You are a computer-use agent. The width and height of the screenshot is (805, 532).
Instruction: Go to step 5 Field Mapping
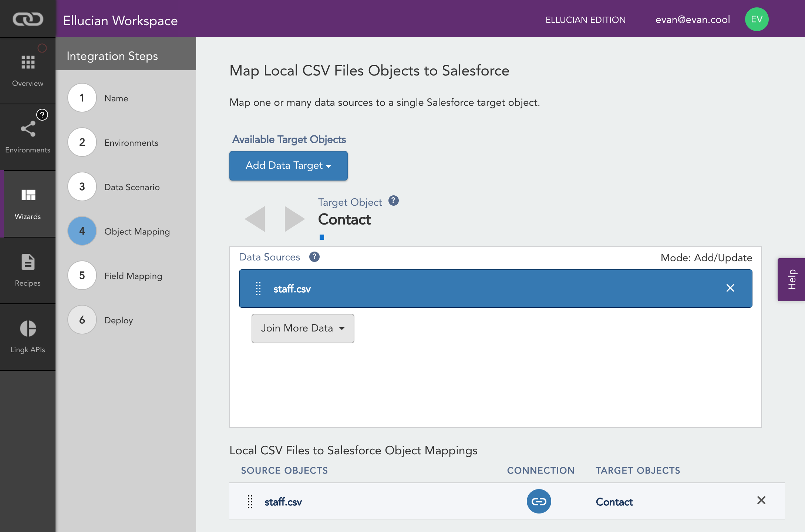[x=82, y=275]
